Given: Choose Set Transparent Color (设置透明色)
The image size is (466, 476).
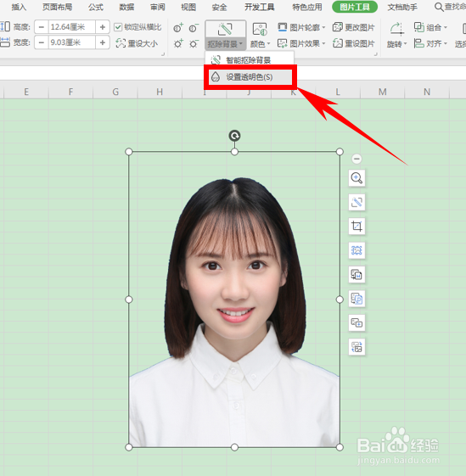Looking at the screenshot, I should coord(250,77).
